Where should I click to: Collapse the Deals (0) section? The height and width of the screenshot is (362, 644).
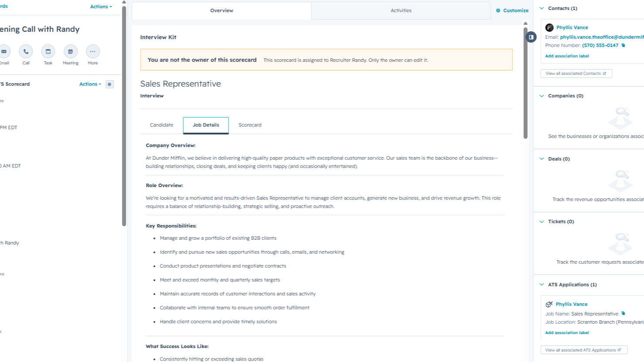coord(542,159)
